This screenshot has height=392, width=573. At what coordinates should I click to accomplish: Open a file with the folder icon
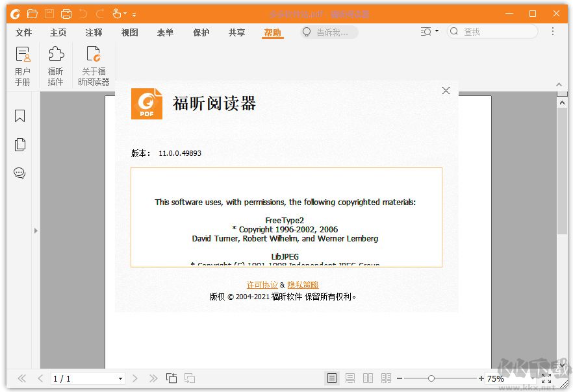point(32,14)
